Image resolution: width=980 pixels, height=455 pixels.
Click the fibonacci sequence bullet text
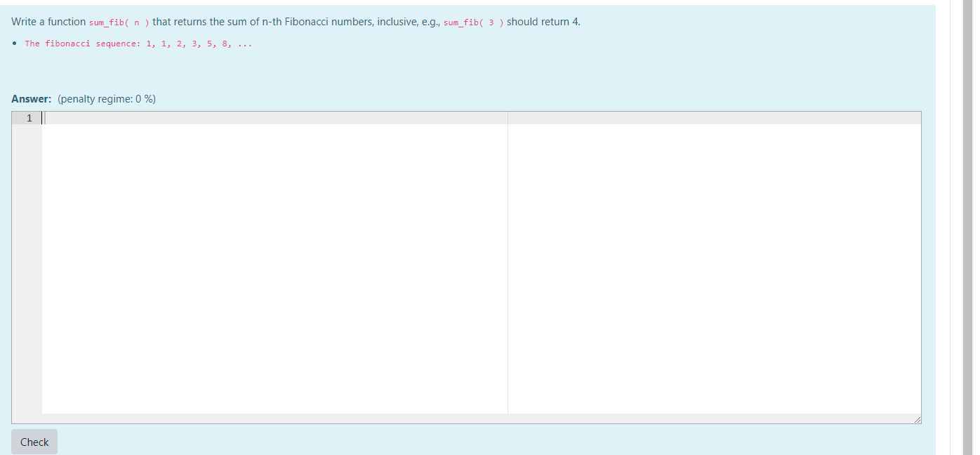pos(138,44)
